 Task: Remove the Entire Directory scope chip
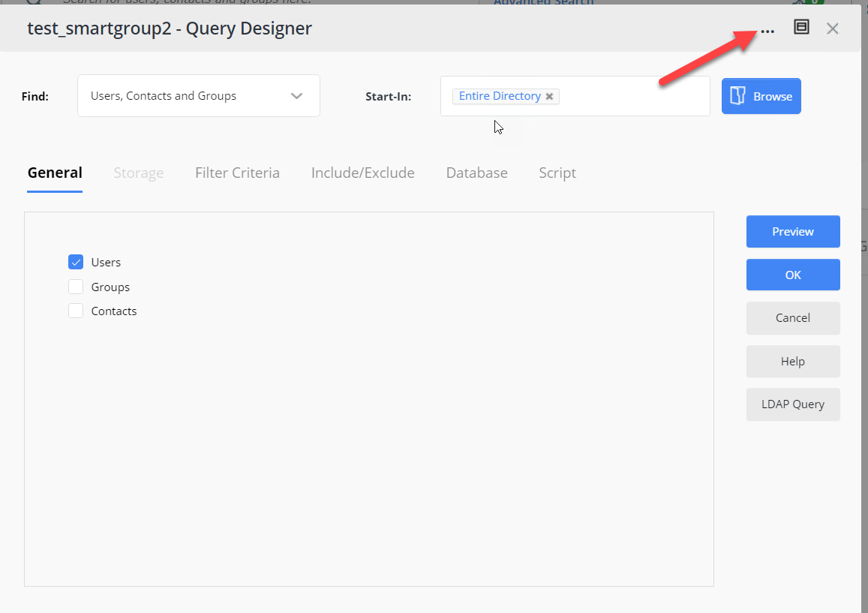pos(549,96)
